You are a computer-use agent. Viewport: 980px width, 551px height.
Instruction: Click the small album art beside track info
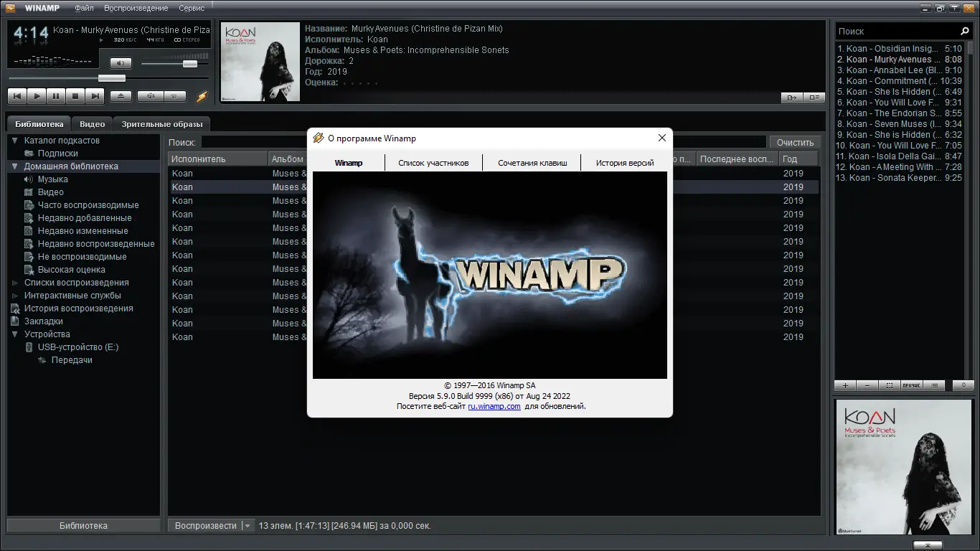pos(260,62)
